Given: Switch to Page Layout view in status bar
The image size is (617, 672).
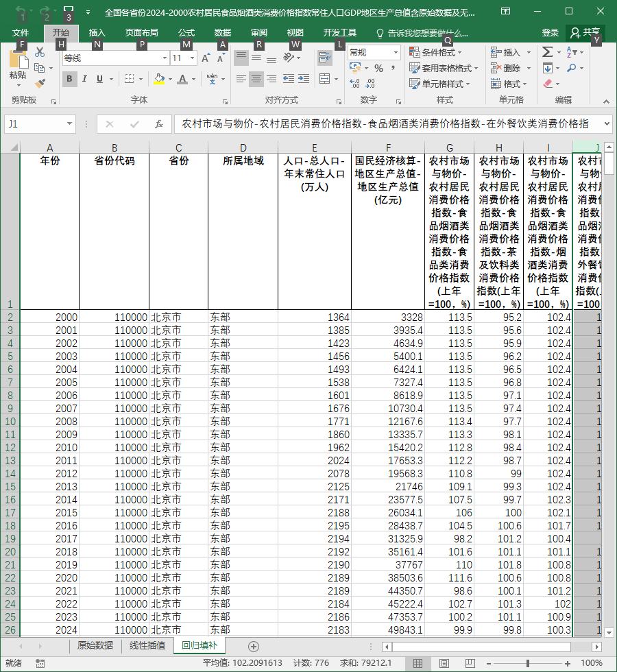Looking at the screenshot, I should click(444, 664).
